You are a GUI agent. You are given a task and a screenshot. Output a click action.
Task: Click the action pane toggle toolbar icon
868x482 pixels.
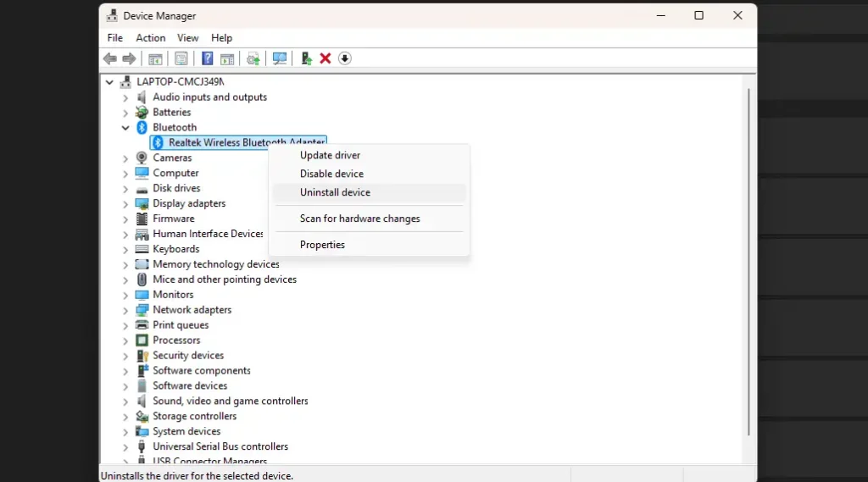point(227,58)
